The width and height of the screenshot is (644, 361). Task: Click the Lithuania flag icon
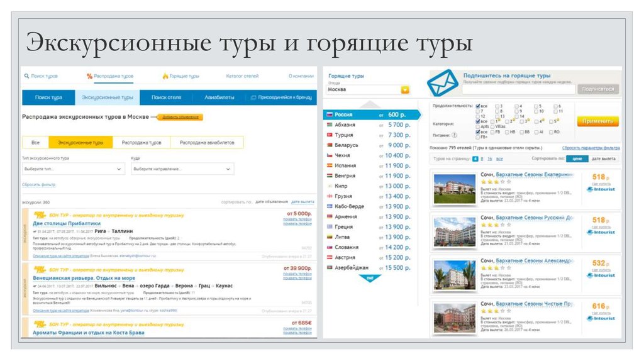coord(330,237)
